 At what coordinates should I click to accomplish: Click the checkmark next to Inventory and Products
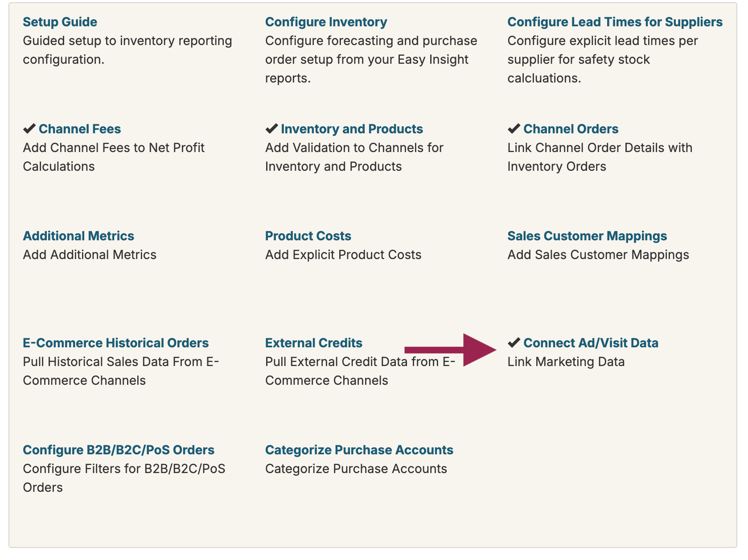(x=271, y=129)
